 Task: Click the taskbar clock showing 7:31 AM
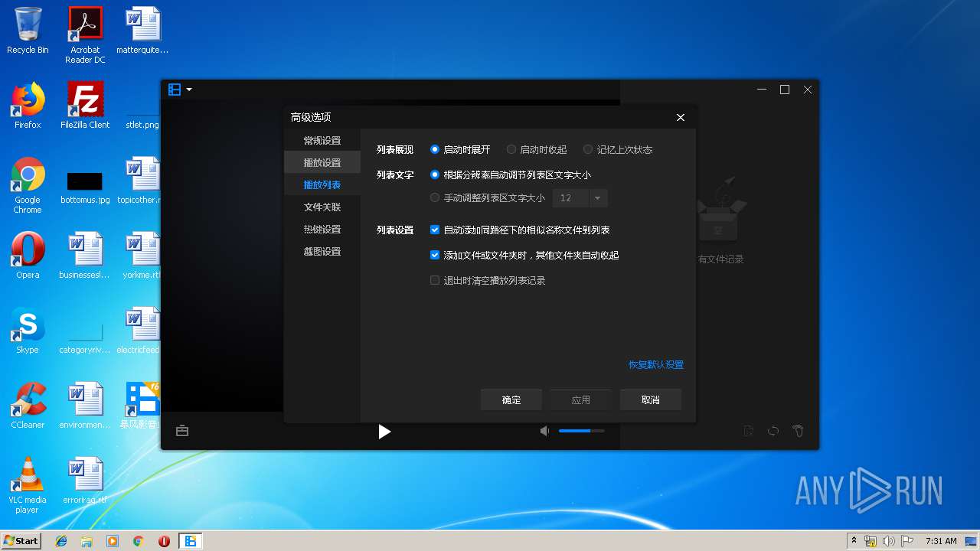[x=941, y=541]
